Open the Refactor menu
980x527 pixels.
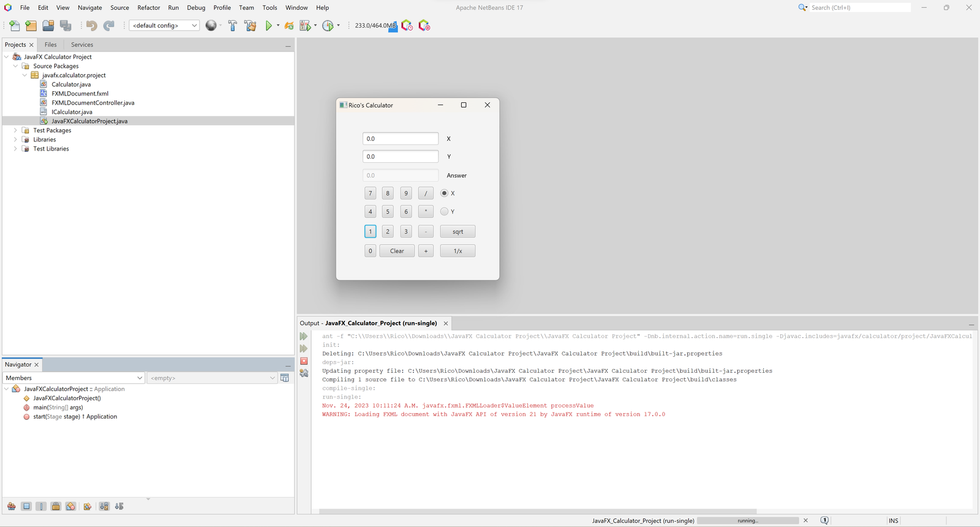click(x=148, y=8)
